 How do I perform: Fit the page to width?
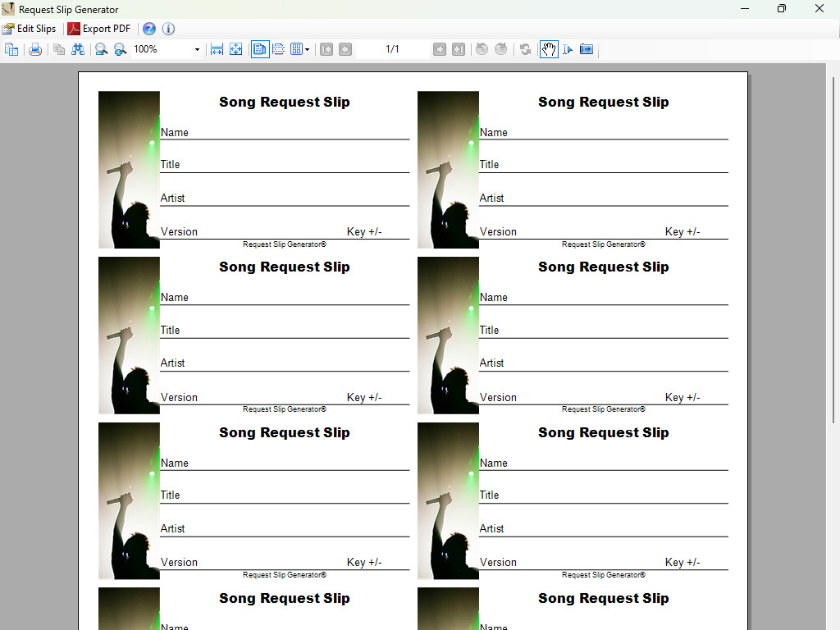(217, 49)
